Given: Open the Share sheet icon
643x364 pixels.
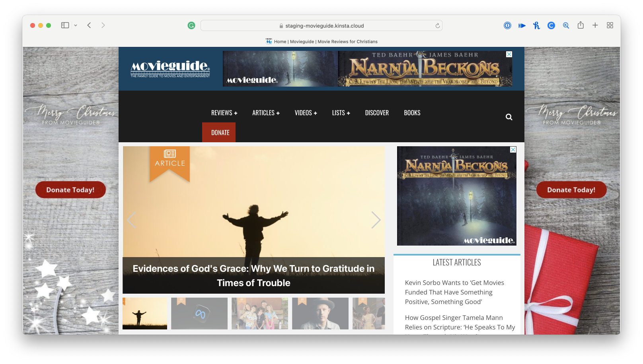Looking at the screenshot, I should pyautogui.click(x=581, y=25).
